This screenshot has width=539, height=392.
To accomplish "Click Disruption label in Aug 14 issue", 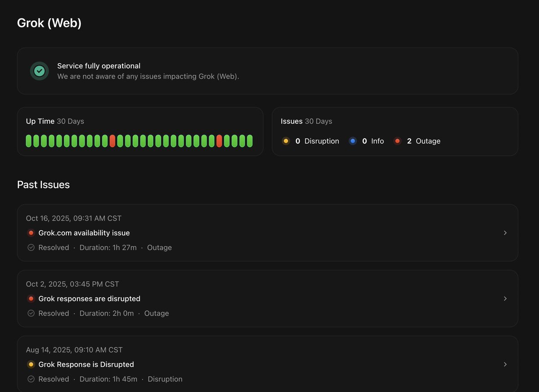I will pos(165,379).
